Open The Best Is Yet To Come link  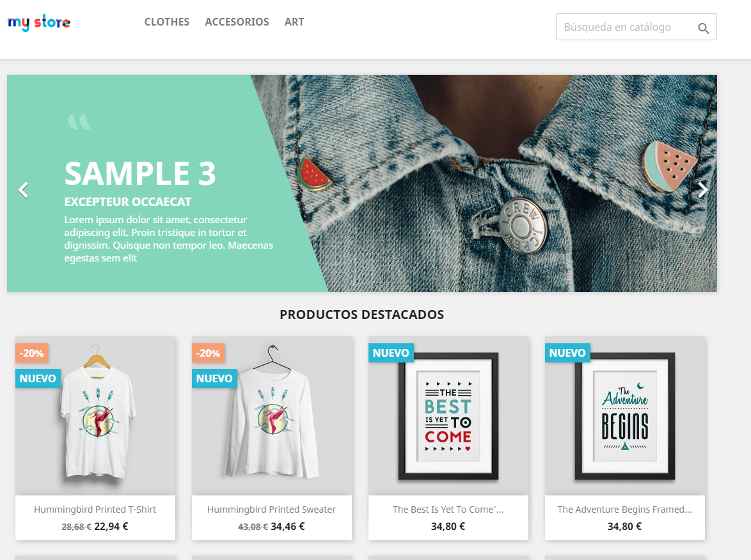click(448, 509)
